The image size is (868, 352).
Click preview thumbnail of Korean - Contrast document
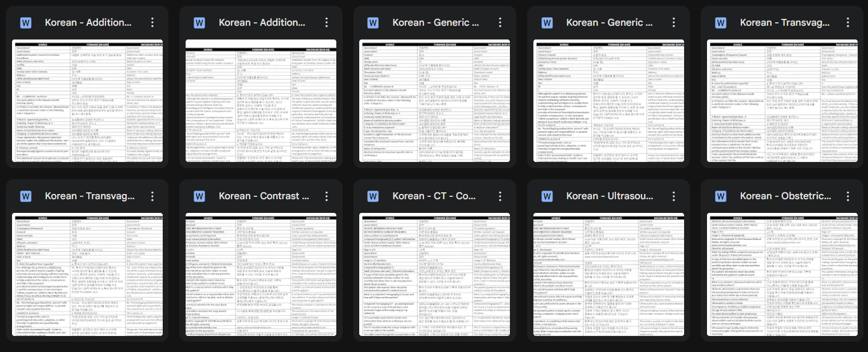point(261,274)
